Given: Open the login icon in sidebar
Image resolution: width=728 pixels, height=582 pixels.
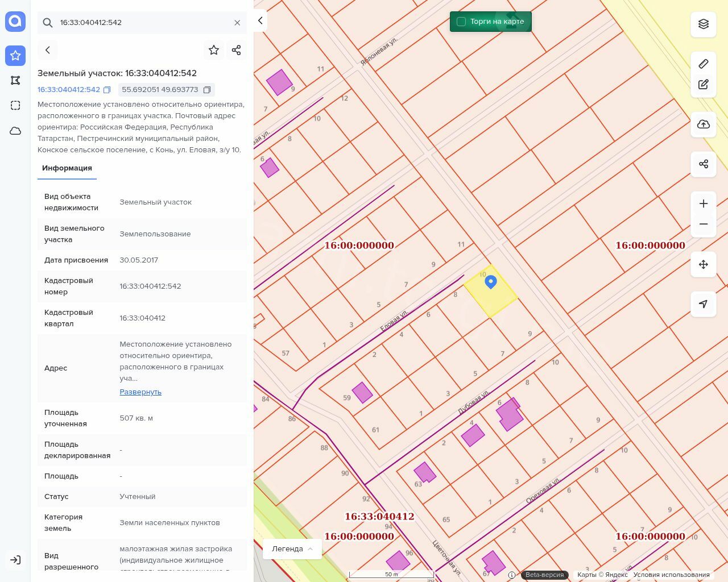Looking at the screenshot, I should point(15,560).
